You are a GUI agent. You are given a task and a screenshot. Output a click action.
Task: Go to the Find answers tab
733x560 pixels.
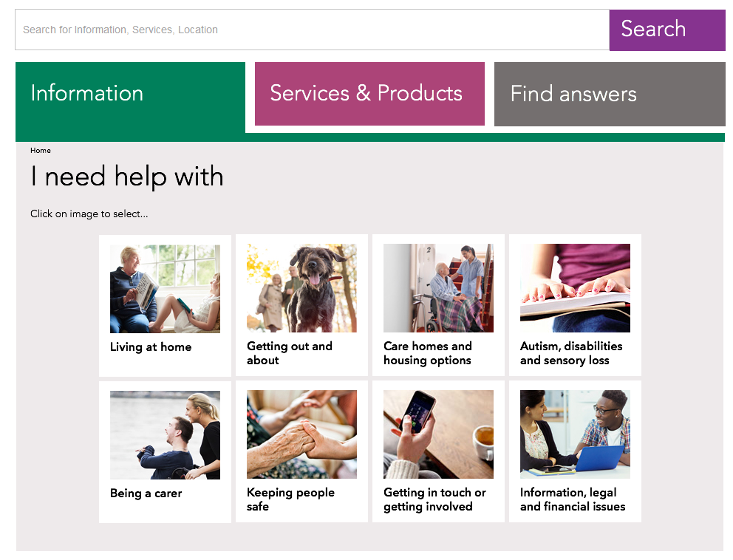610,94
